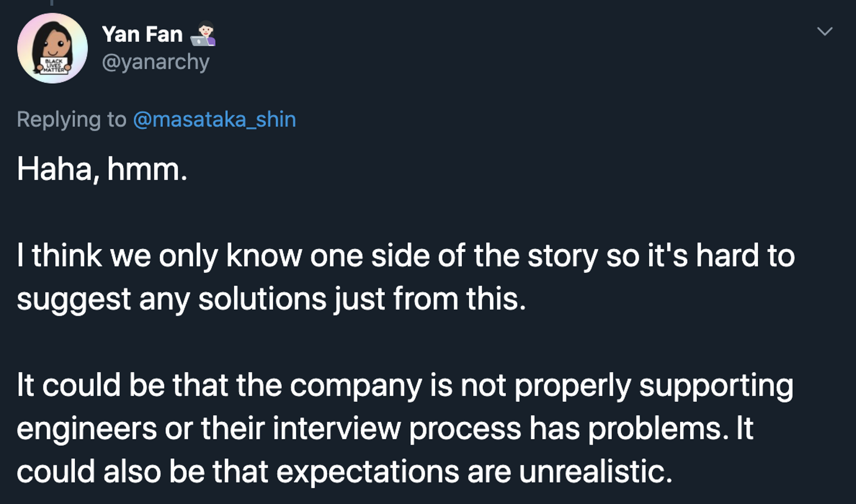Screen dimensions: 856x504
Task: Open the tweet options chevron menu
Action: tap(824, 31)
